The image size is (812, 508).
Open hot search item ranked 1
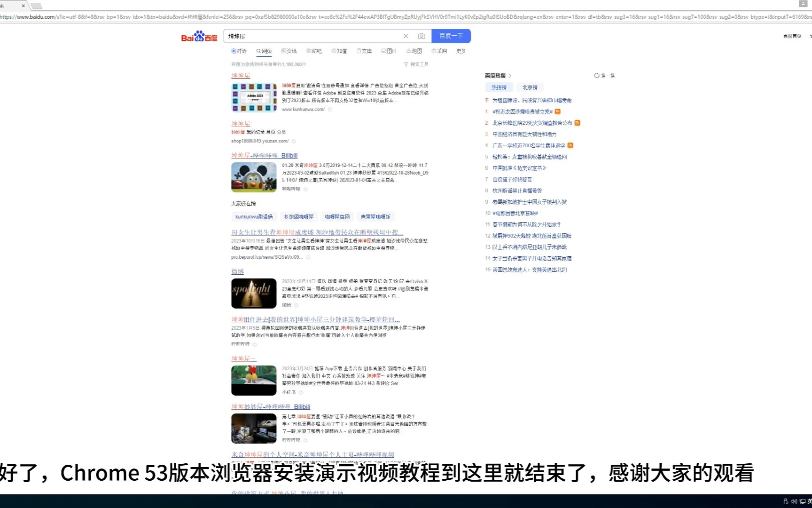click(523, 111)
